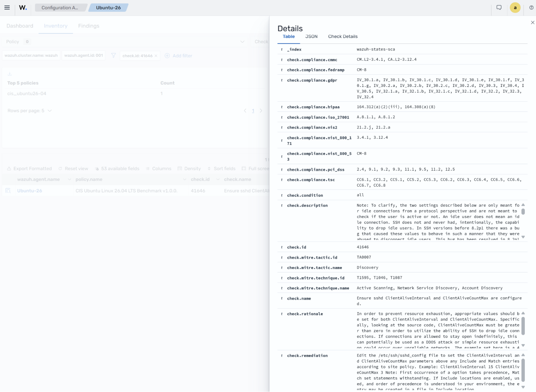Open the chat feedback icon in the header

click(499, 8)
